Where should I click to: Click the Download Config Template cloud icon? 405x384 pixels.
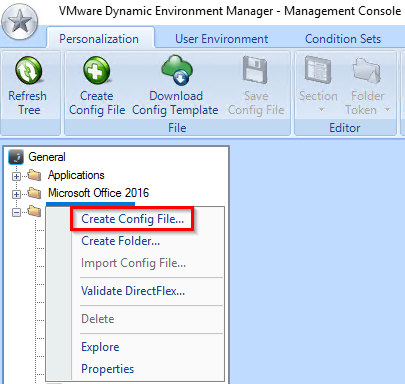[177, 70]
